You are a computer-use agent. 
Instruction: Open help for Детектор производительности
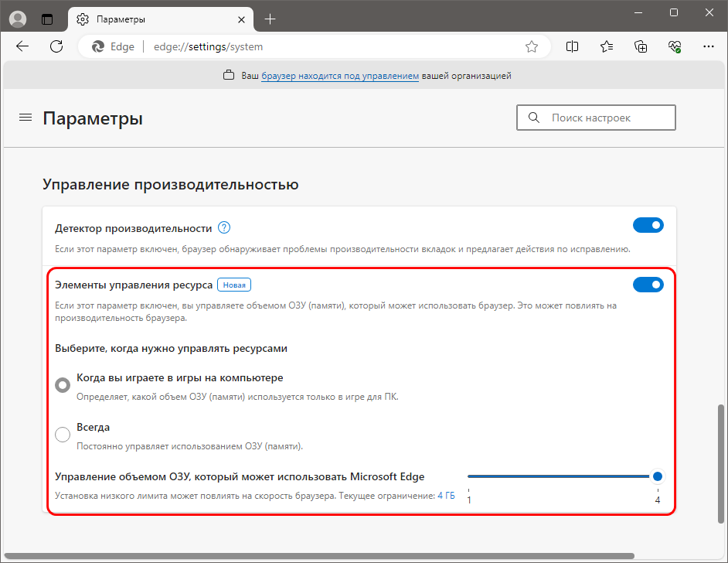(x=224, y=227)
